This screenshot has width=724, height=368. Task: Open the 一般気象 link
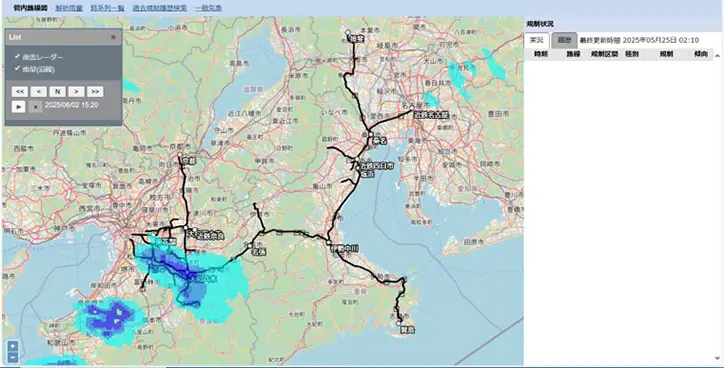[x=208, y=8]
